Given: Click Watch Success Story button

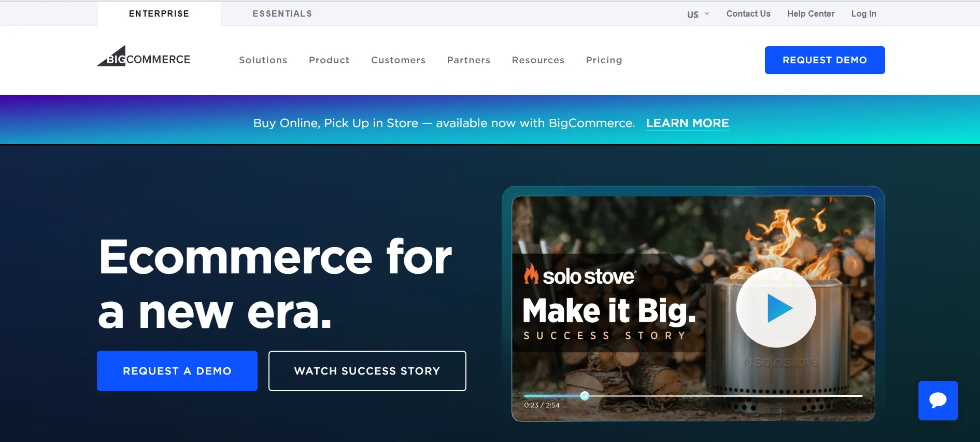Looking at the screenshot, I should [x=367, y=371].
